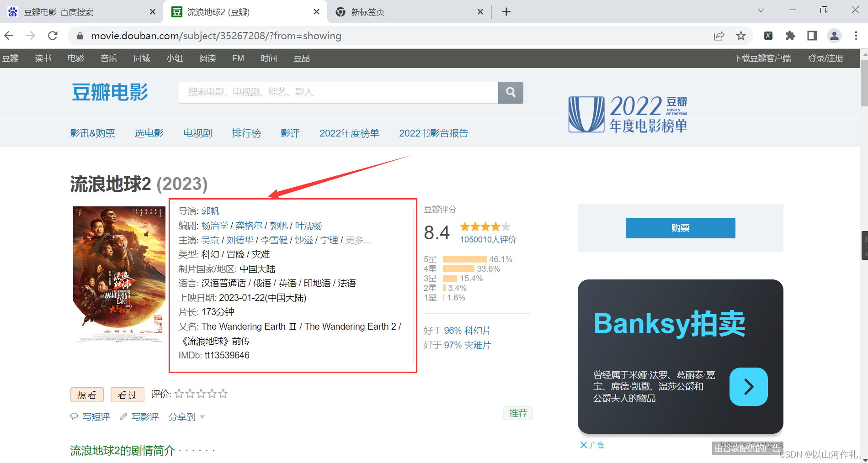Open the Chrome profile avatar
868x463 pixels.
point(834,36)
